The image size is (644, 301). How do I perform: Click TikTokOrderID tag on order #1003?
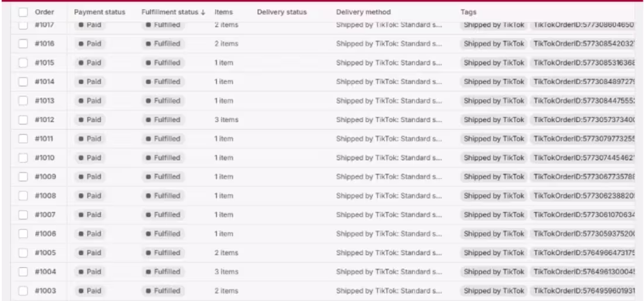pos(584,290)
